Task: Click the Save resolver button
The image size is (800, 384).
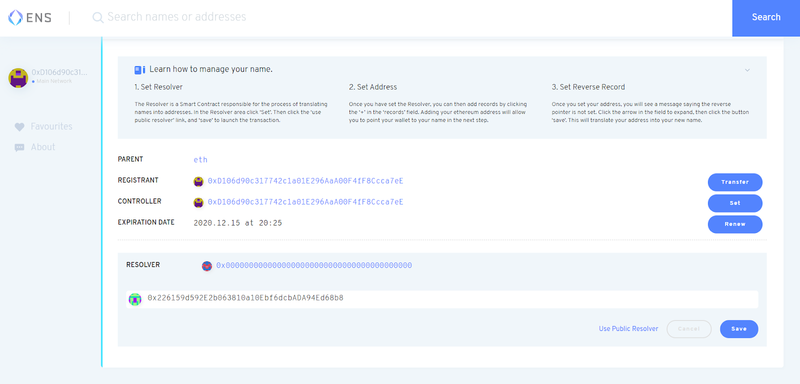Action: pyautogui.click(x=739, y=329)
